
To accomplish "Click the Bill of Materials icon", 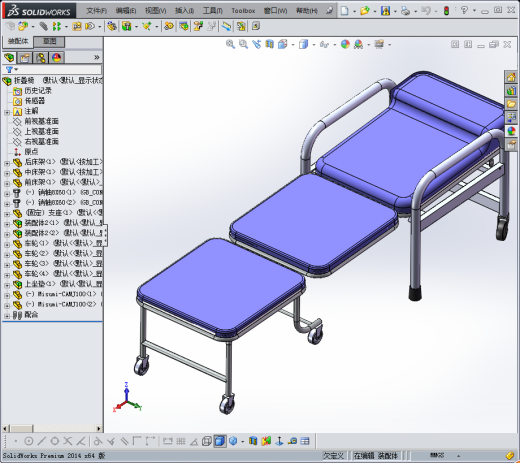I will point(184,26).
